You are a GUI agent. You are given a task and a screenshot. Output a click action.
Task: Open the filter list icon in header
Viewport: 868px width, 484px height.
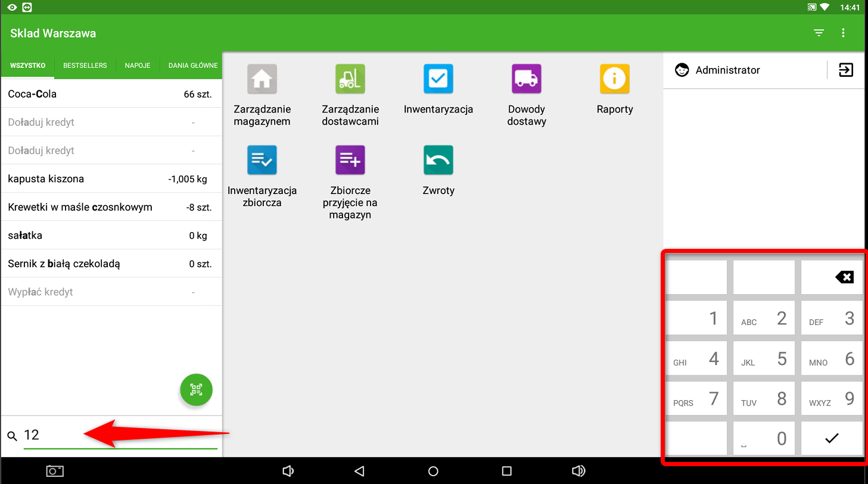pyautogui.click(x=819, y=33)
